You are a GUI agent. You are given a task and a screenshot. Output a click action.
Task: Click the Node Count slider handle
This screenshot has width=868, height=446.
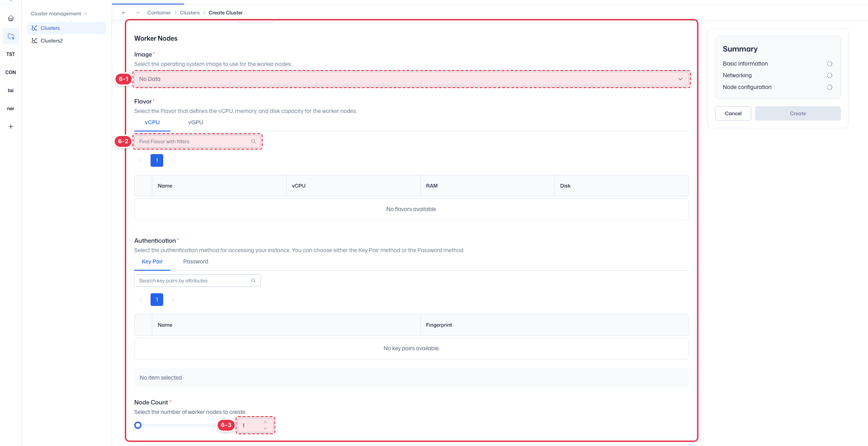tap(138, 425)
